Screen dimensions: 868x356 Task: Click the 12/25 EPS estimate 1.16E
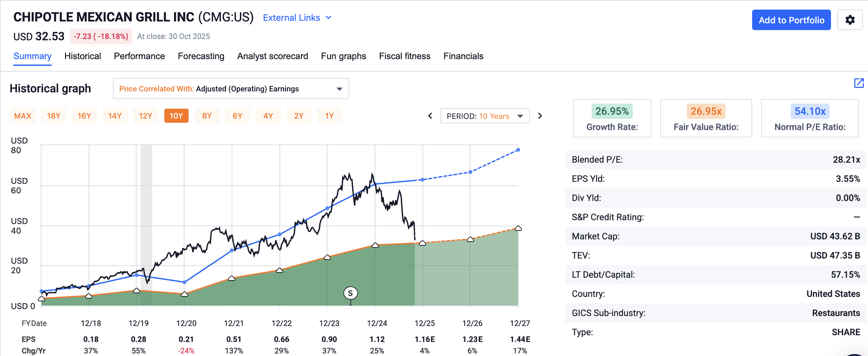coord(425,339)
